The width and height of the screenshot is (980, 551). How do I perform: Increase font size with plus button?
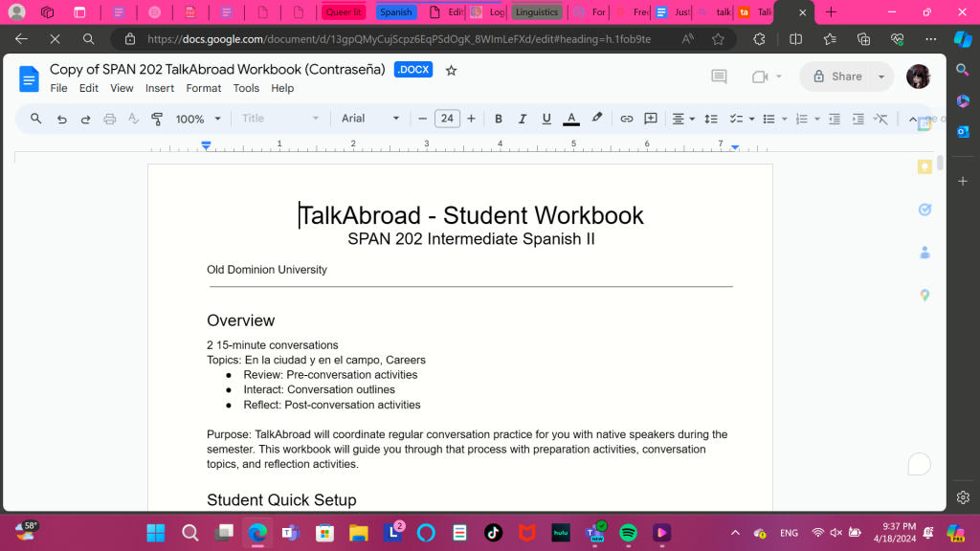(471, 119)
